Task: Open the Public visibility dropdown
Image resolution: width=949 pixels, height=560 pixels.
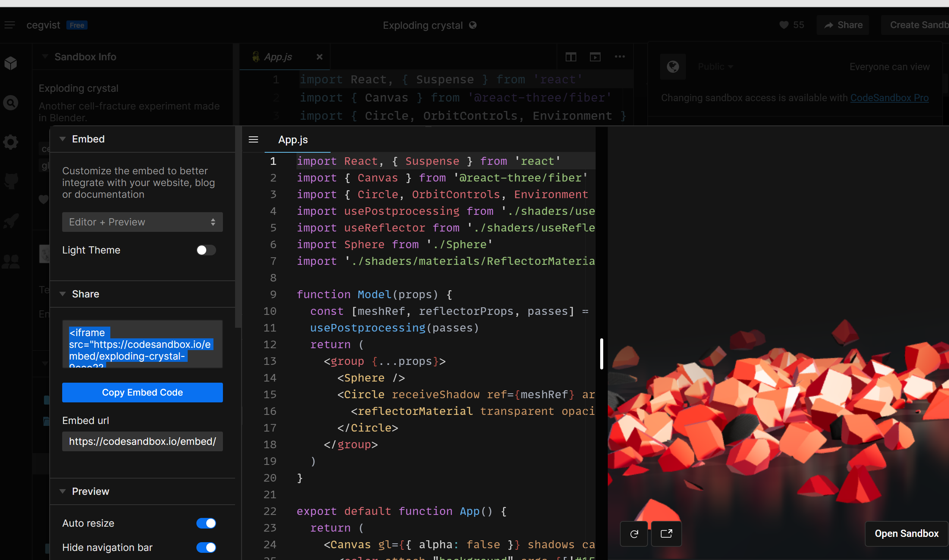Action: pos(715,67)
